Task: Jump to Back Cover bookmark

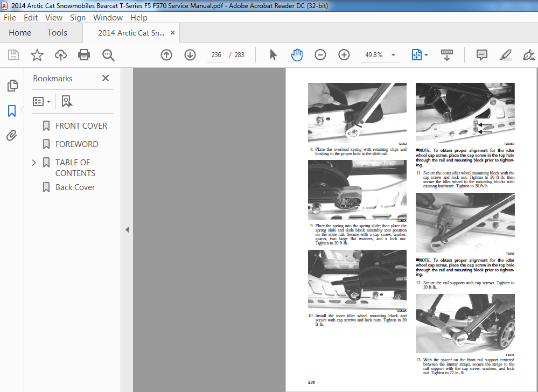Action: (x=75, y=187)
